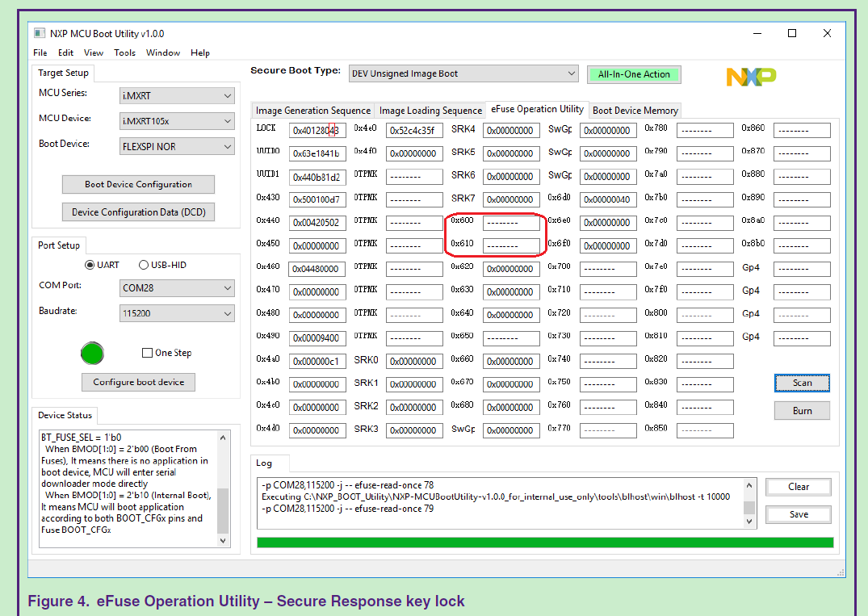The image size is (868, 616).
Task: Click the LOCK fuse value field
Action: coord(317,129)
